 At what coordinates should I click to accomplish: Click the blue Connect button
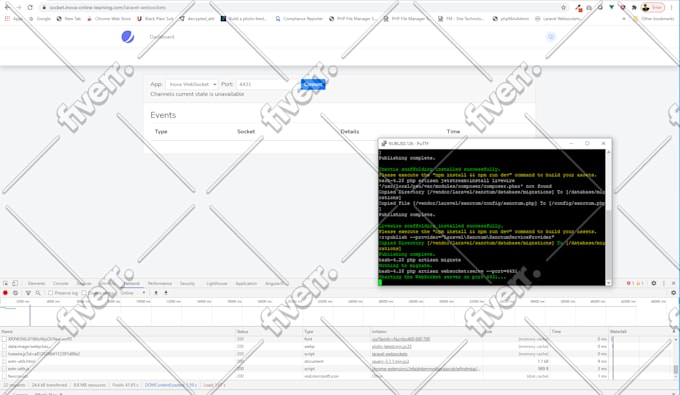coord(313,84)
